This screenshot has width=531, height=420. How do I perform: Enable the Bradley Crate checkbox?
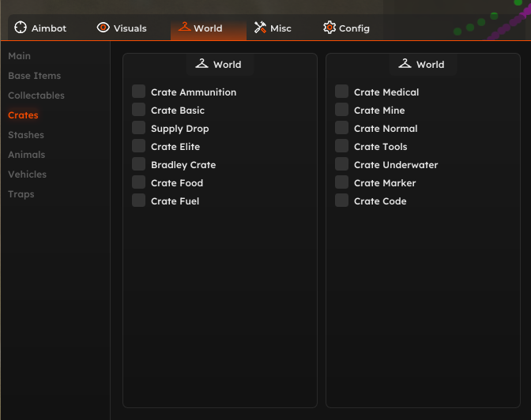pyautogui.click(x=138, y=164)
